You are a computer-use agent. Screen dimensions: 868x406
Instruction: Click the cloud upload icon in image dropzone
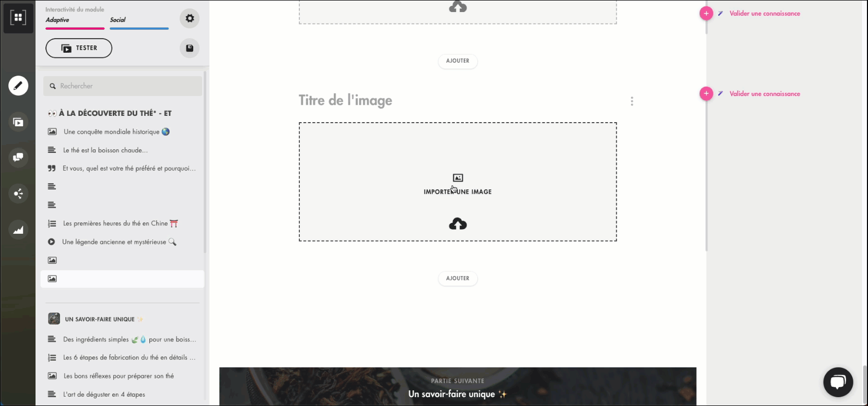pyautogui.click(x=458, y=224)
